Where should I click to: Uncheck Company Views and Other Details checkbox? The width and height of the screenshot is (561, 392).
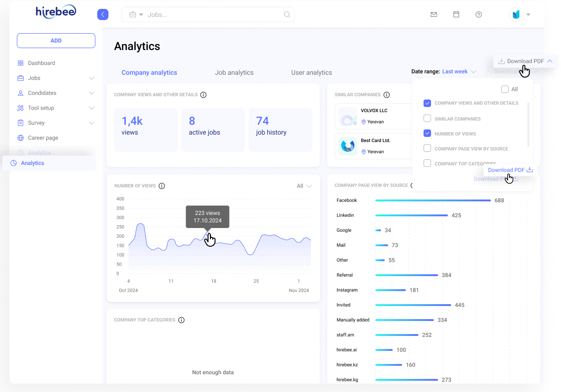(x=427, y=103)
